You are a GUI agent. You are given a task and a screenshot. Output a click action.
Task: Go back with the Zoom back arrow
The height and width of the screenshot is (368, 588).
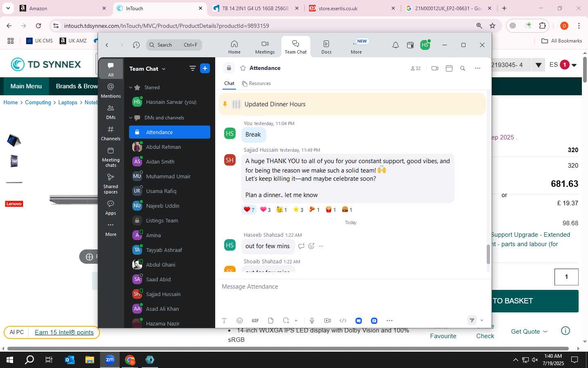pos(107,45)
